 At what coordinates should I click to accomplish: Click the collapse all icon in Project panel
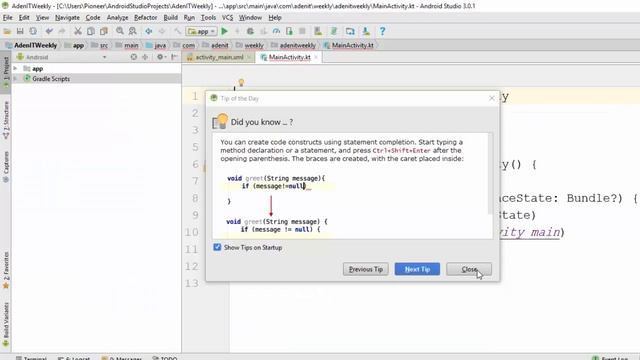[x=144, y=57]
